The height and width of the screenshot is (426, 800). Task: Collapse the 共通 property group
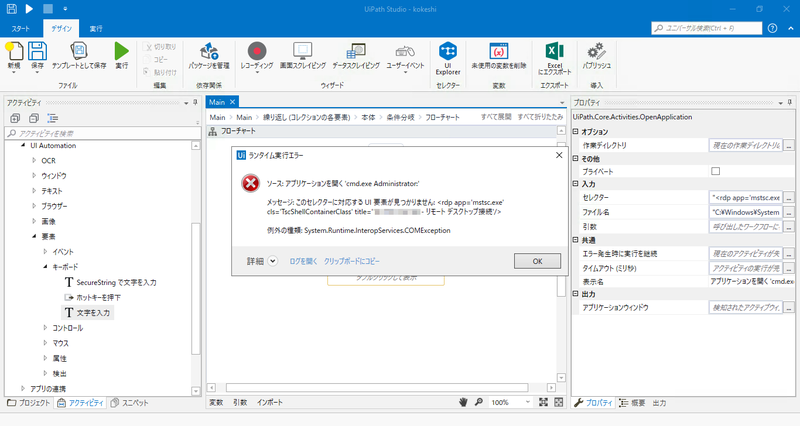[x=576, y=240]
